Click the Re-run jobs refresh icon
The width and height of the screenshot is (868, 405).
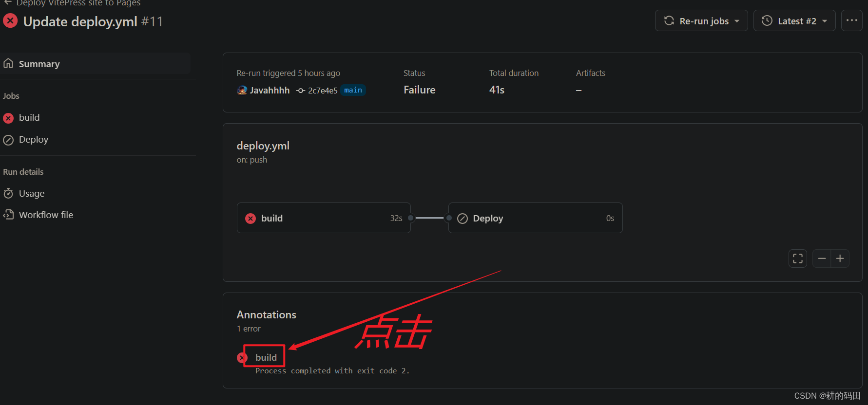[x=669, y=20]
